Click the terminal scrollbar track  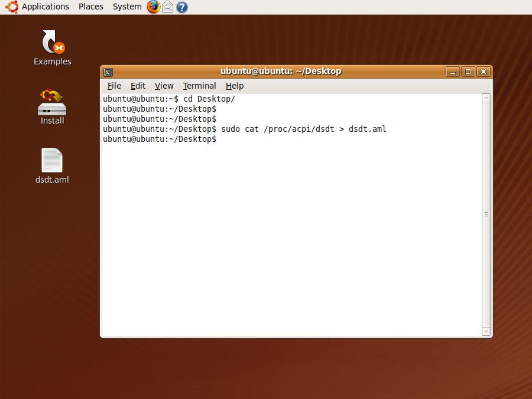coord(486,213)
